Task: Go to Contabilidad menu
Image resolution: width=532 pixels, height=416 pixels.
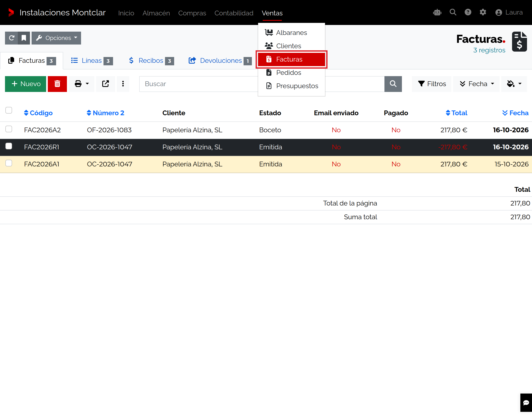Action: [234, 13]
